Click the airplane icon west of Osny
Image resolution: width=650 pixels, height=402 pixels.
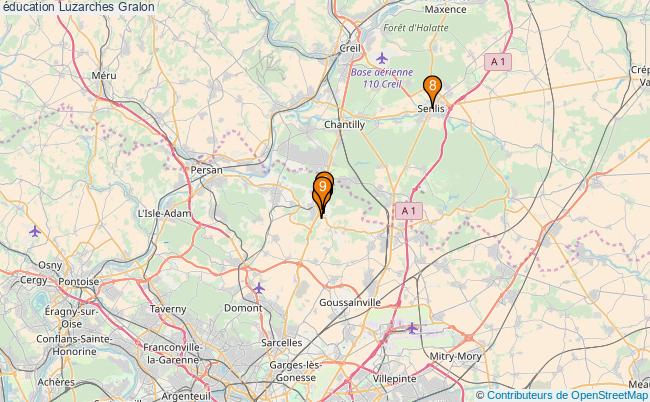(x=35, y=231)
